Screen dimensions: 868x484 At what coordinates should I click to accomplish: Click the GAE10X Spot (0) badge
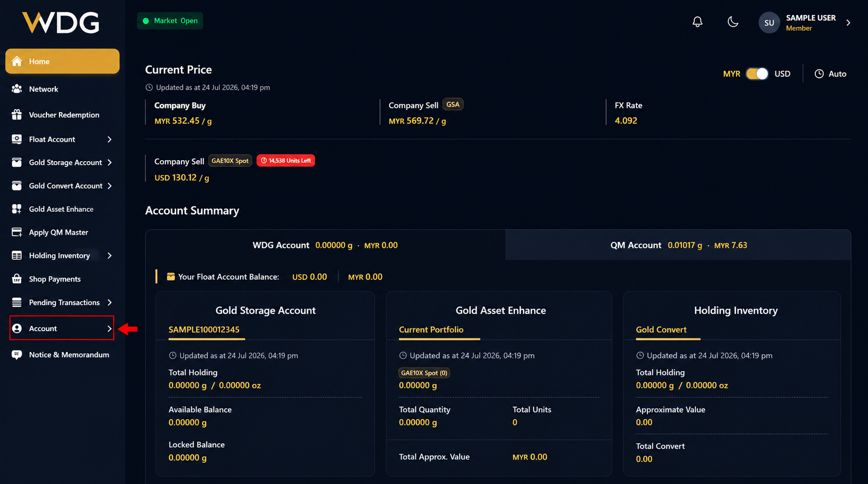(x=424, y=373)
